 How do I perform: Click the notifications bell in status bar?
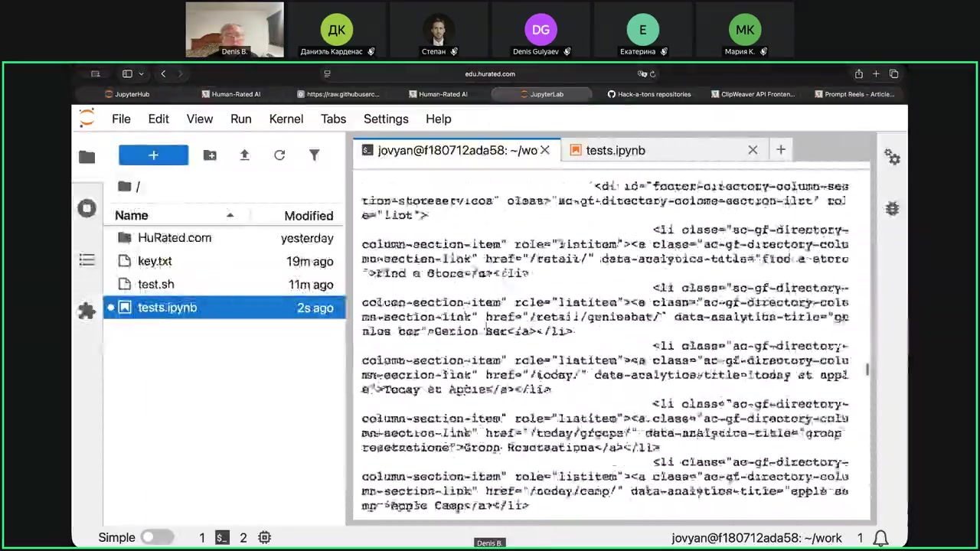click(x=881, y=538)
